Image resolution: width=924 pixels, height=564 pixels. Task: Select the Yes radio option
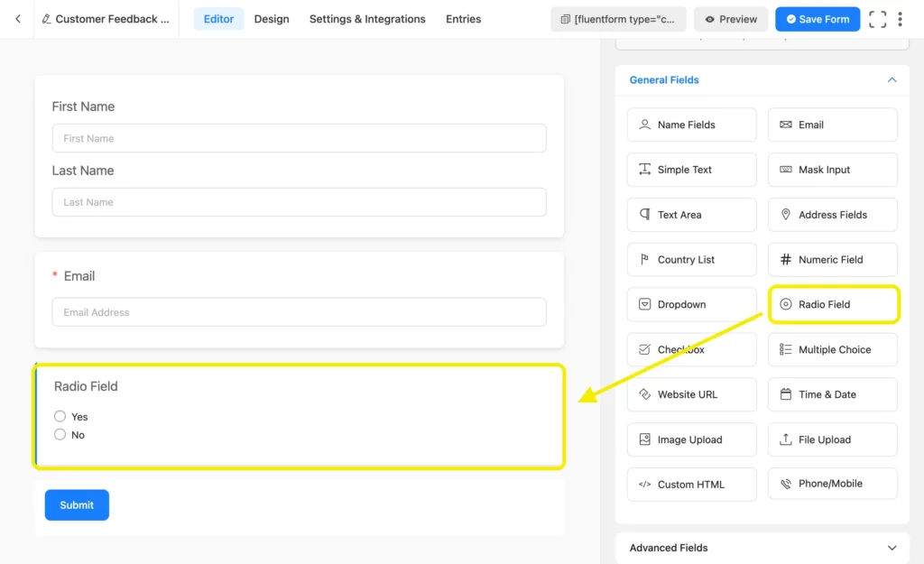click(x=58, y=416)
